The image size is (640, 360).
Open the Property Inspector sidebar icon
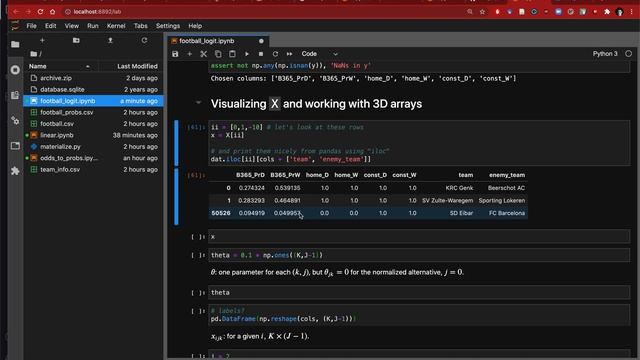point(15,120)
